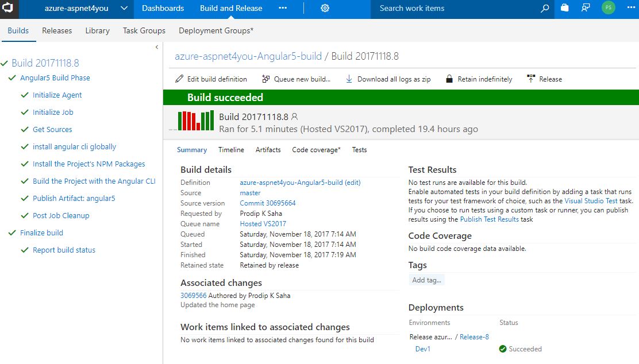Image resolution: width=639 pixels, height=364 pixels.
Task: Select the Finalize build node
Action: 41,233
